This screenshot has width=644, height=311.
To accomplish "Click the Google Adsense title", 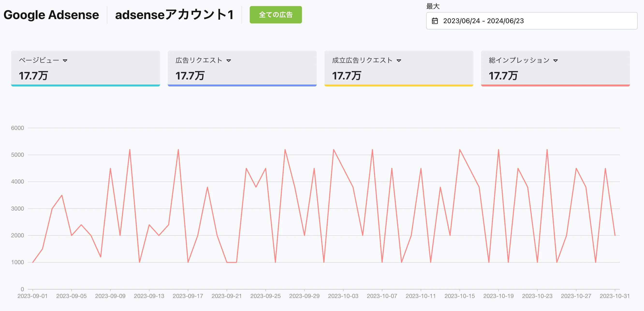I will coord(51,15).
